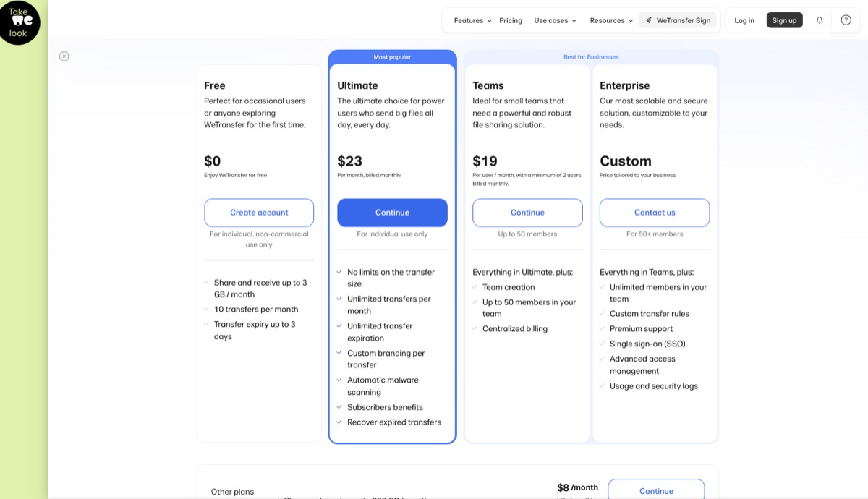Open WeTransfer Sign

tap(678, 20)
